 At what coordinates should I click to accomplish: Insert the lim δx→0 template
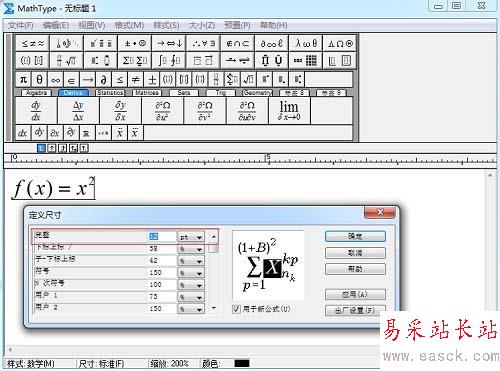[x=289, y=111]
